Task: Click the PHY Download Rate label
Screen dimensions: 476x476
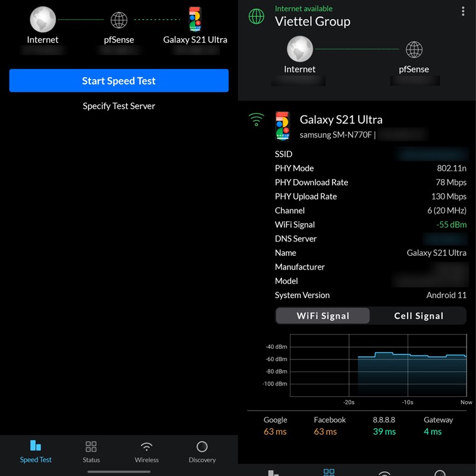Action: 311,182
